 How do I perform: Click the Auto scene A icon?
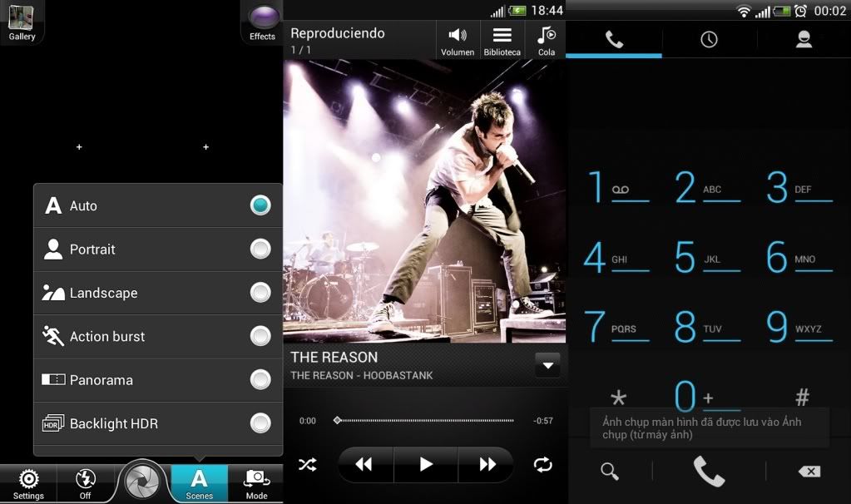pyautogui.click(x=53, y=205)
